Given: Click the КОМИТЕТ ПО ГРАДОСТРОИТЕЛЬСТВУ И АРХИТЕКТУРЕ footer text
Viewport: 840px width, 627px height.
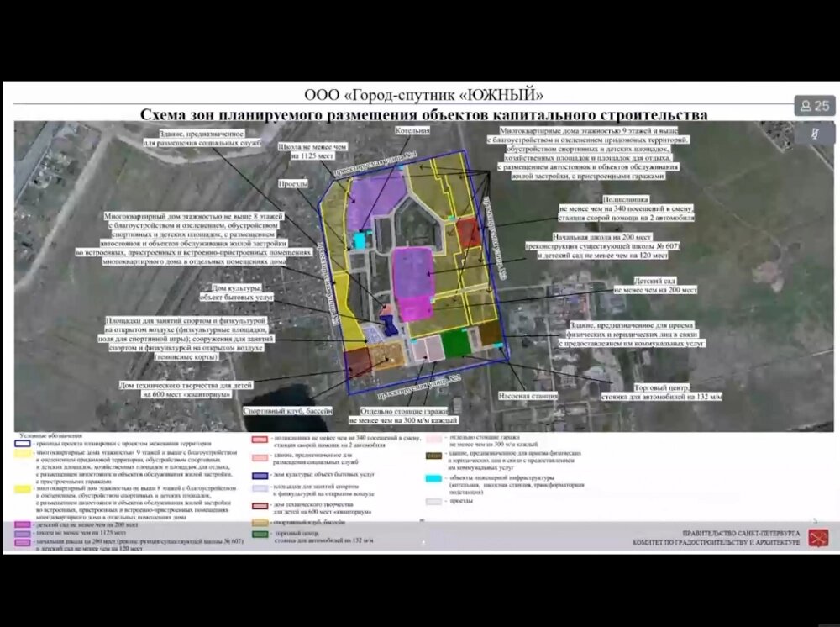Looking at the screenshot, I should [717, 543].
